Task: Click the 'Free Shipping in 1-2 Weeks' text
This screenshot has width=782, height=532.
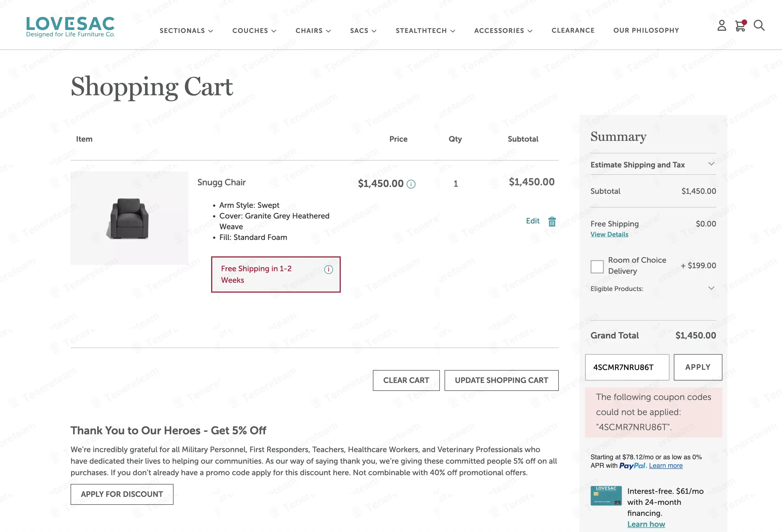Action: tap(256, 274)
